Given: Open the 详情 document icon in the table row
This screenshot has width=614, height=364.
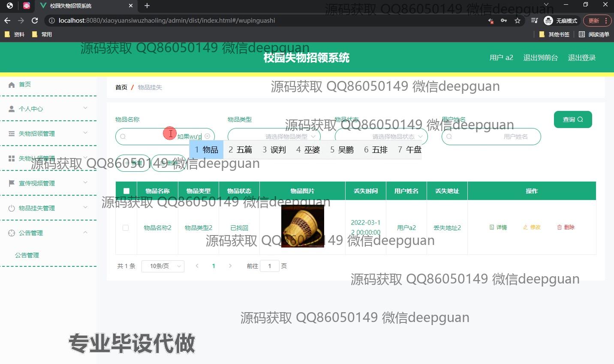Looking at the screenshot, I should pyautogui.click(x=492, y=227).
